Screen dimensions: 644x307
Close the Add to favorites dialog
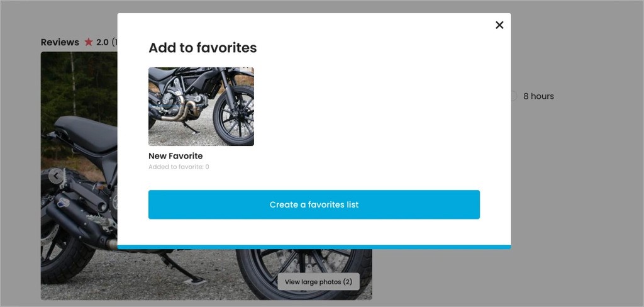499,25
